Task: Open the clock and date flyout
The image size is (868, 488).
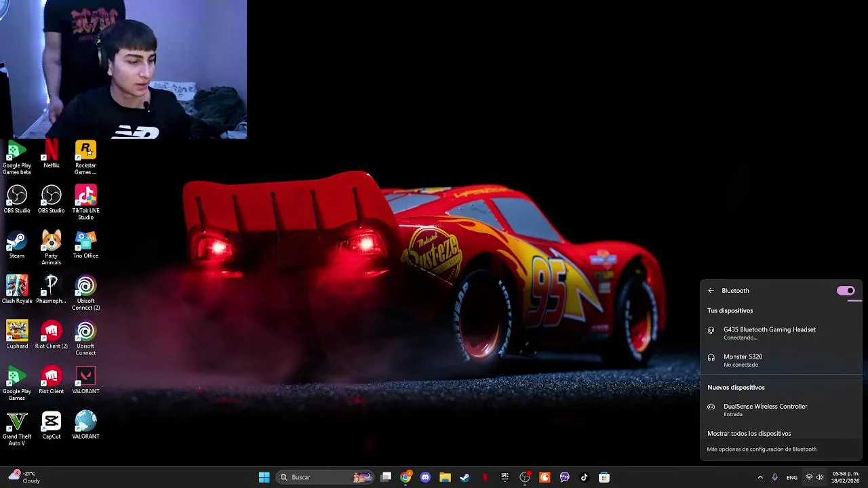Action: [x=846, y=477]
